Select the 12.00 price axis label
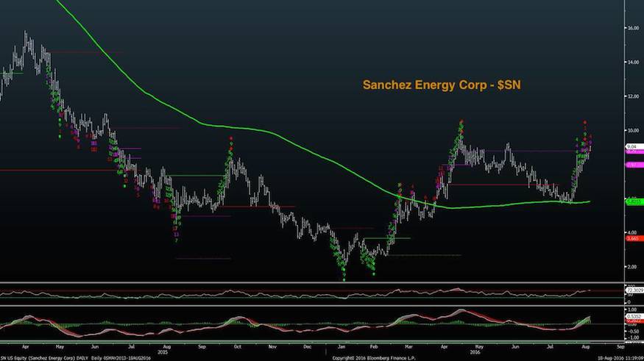 [633, 96]
